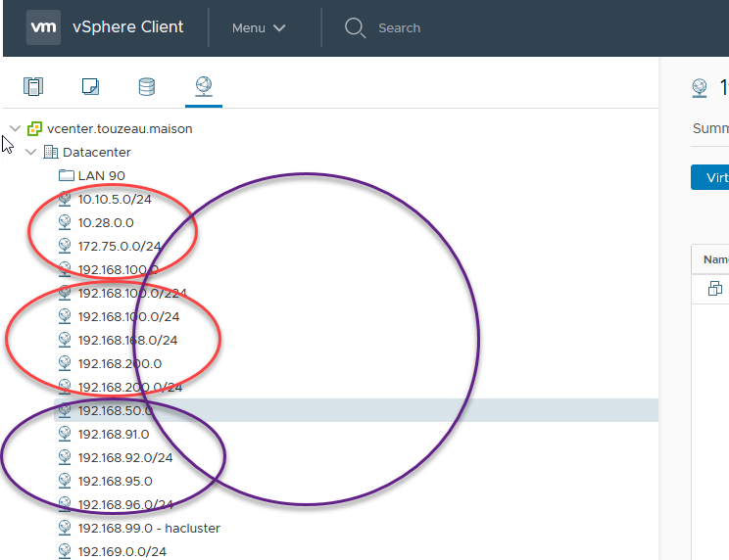This screenshot has width=729, height=560.
Task: Select the Networking inventory view icon
Action: pos(203,87)
